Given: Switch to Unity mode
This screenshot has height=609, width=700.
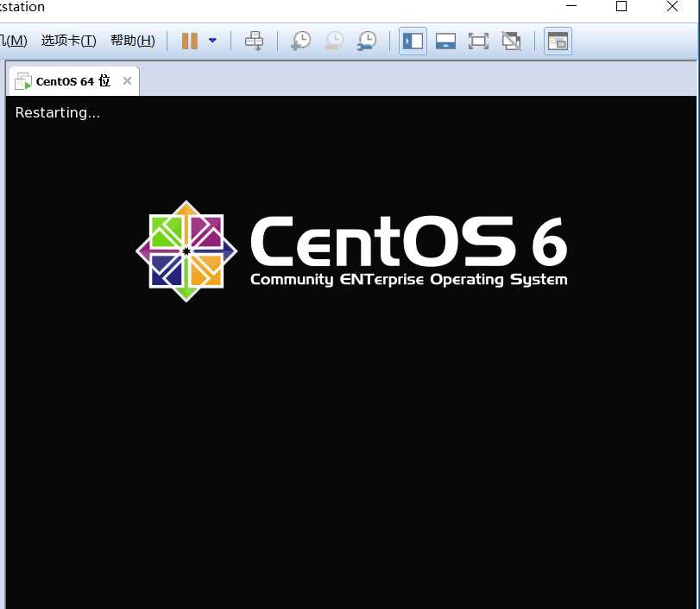Looking at the screenshot, I should [511, 41].
